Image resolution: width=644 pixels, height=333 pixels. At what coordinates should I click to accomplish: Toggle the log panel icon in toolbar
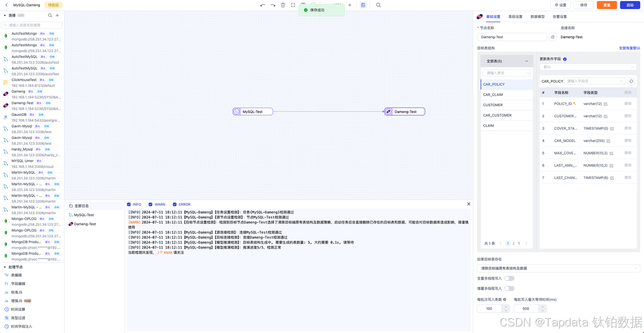click(x=363, y=5)
